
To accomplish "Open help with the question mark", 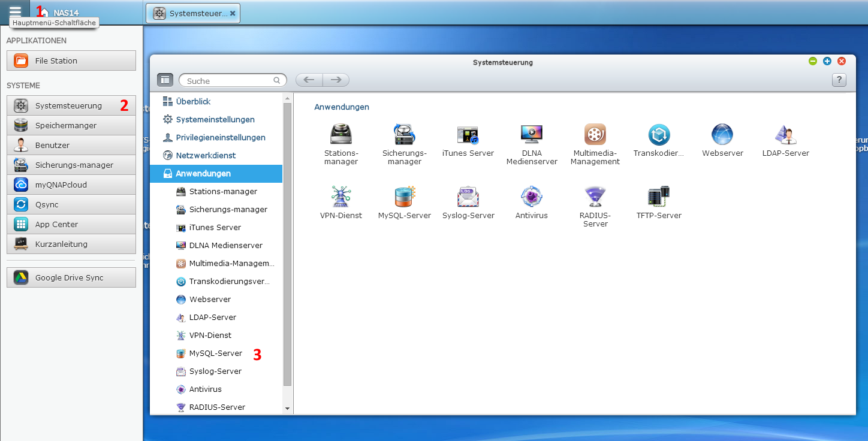I will [839, 80].
